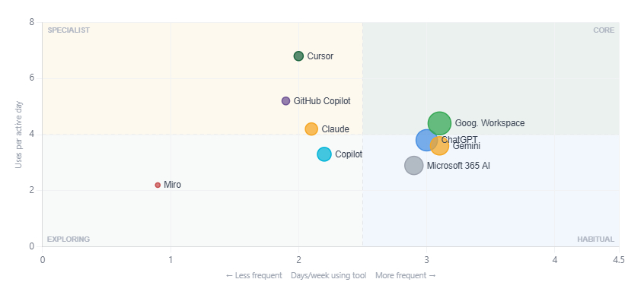
Task: Click the 'Less frequent' axis hint
Action: (x=254, y=275)
